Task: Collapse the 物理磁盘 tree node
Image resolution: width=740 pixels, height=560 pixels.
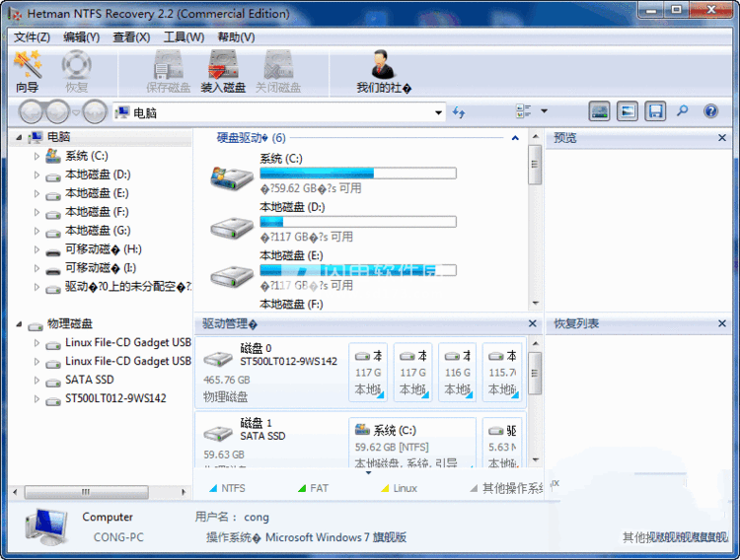Action: (19, 324)
